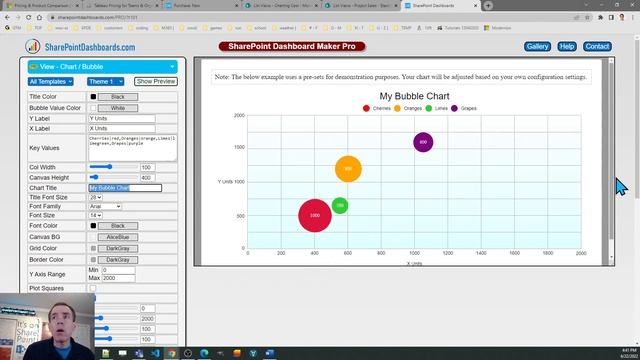The height and width of the screenshot is (360, 640).
Task: Open the Font Size dropdown
Action: (x=96, y=216)
